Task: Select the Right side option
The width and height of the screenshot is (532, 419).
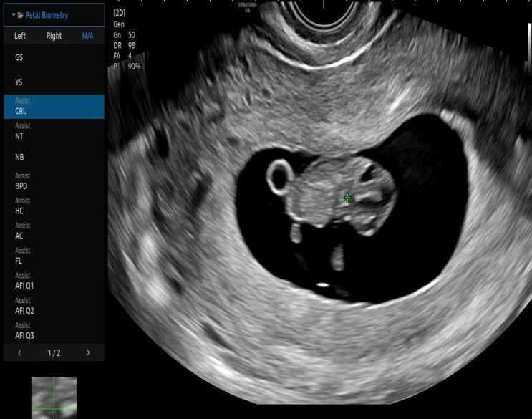Action: click(54, 36)
